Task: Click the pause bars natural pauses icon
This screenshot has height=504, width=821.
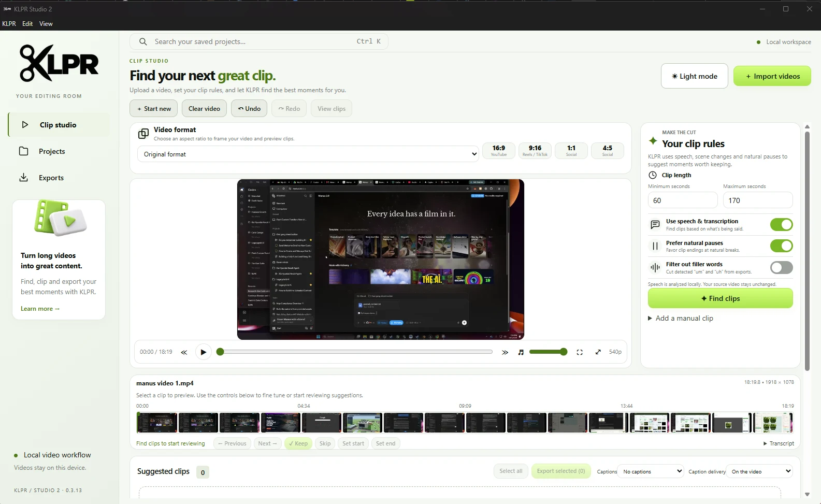Action: coord(655,246)
